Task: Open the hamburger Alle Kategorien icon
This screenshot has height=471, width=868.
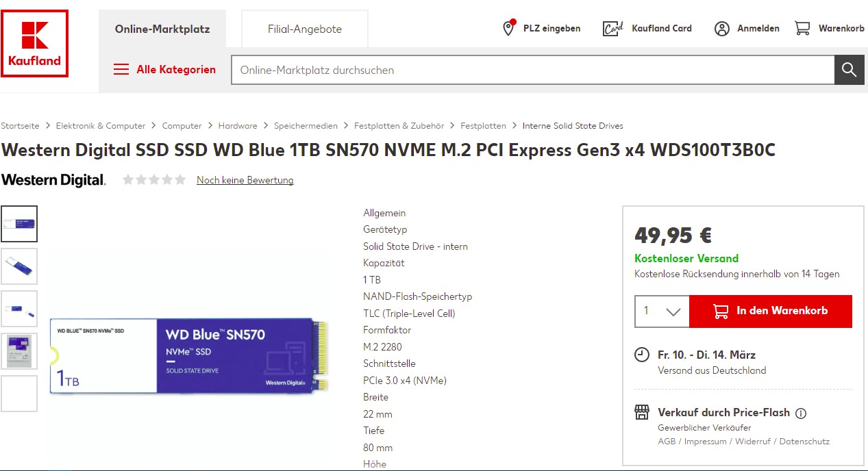Action: point(121,70)
